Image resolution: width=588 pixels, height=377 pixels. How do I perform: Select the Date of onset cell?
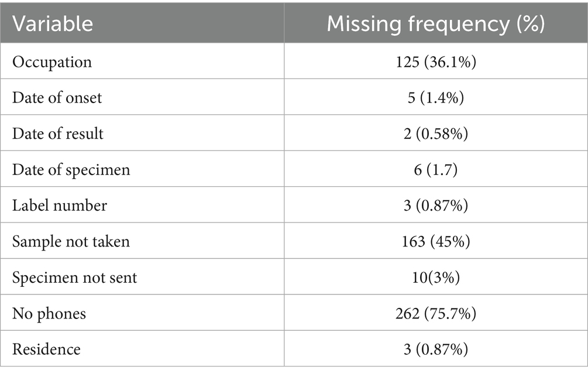pyautogui.click(x=57, y=97)
